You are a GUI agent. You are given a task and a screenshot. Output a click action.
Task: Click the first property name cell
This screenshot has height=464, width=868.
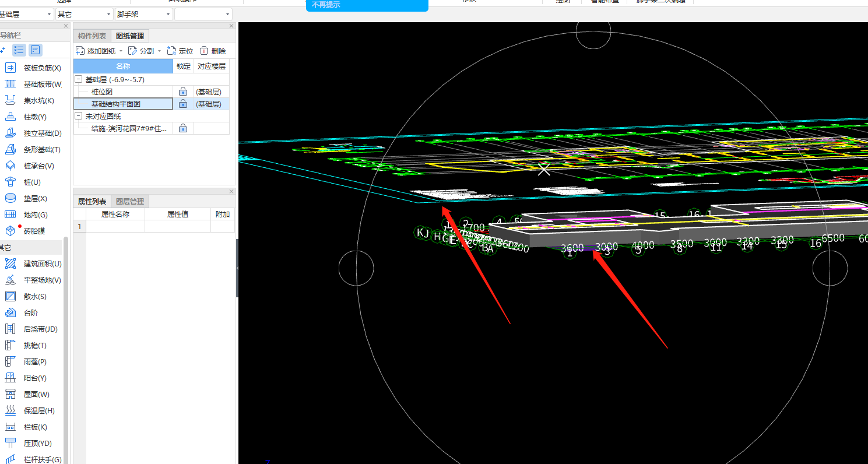pos(115,226)
